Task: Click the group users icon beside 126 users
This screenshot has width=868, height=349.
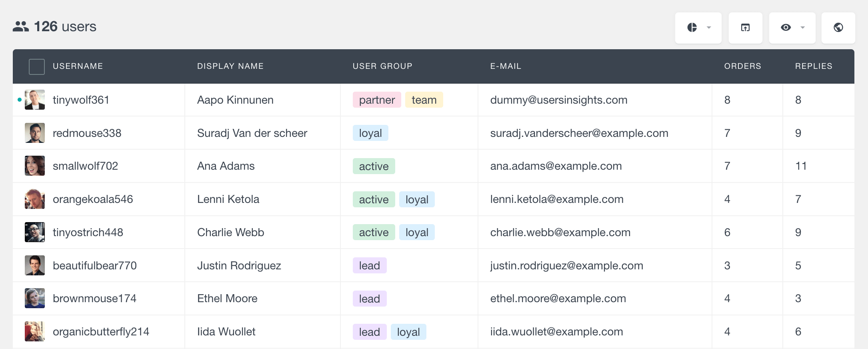Action: click(21, 26)
